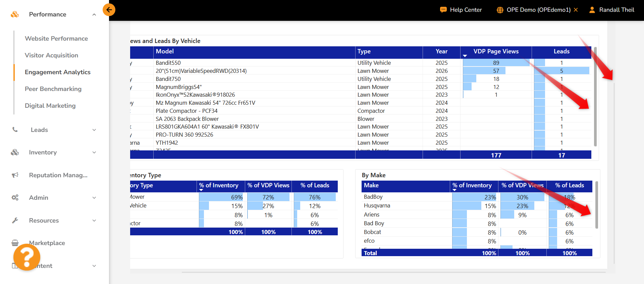Sort By Make table by % of Inventory
Screen dimensions: 644x284
[472, 185]
